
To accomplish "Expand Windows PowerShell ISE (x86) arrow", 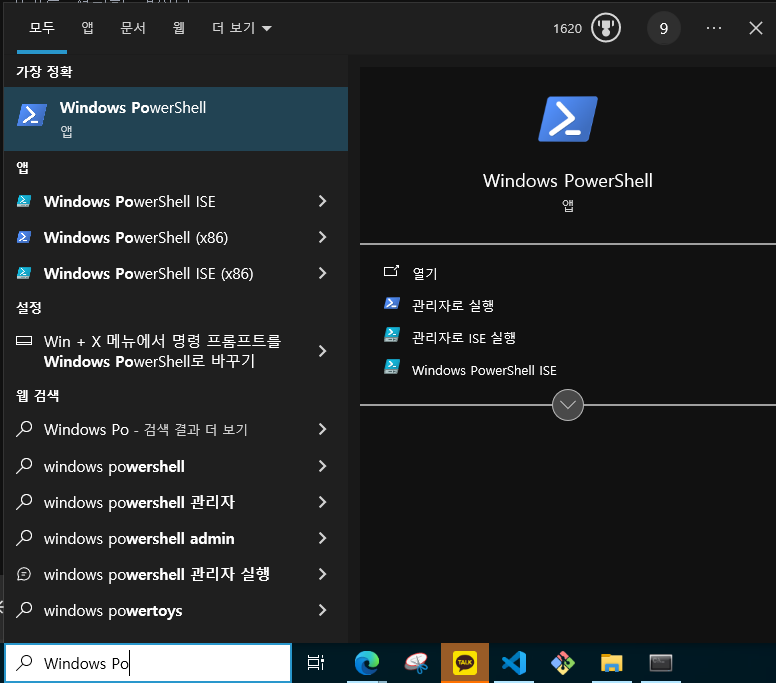I will coord(323,273).
